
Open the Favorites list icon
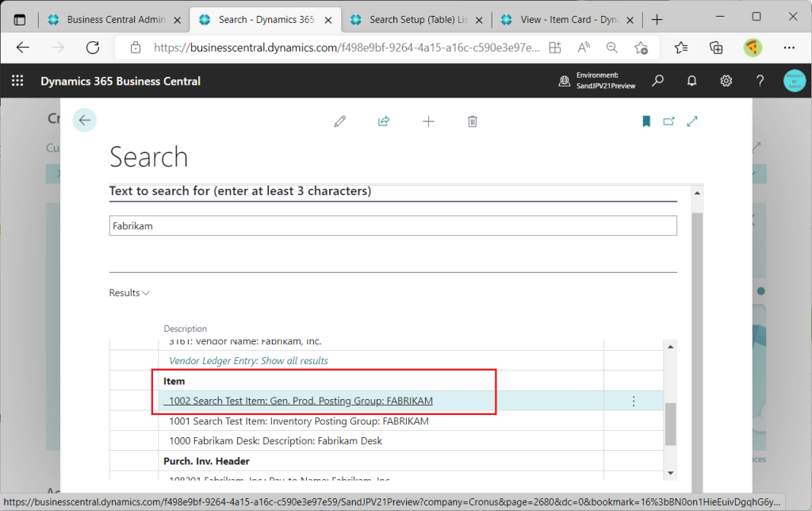coord(681,48)
